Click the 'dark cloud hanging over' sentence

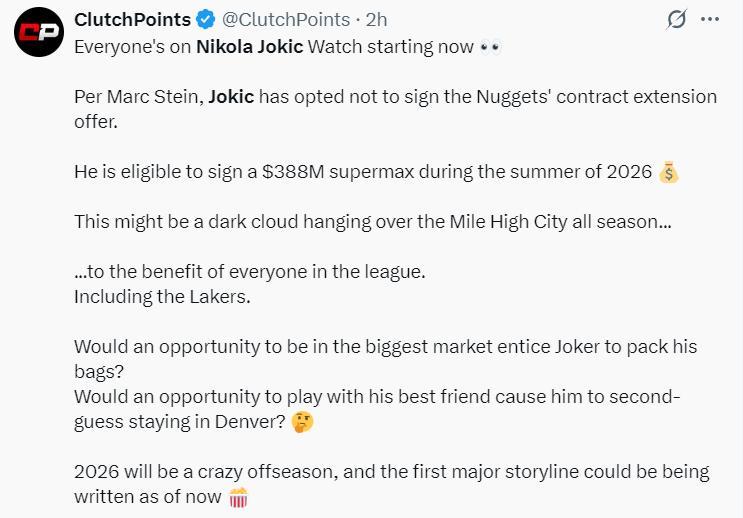[372, 222]
